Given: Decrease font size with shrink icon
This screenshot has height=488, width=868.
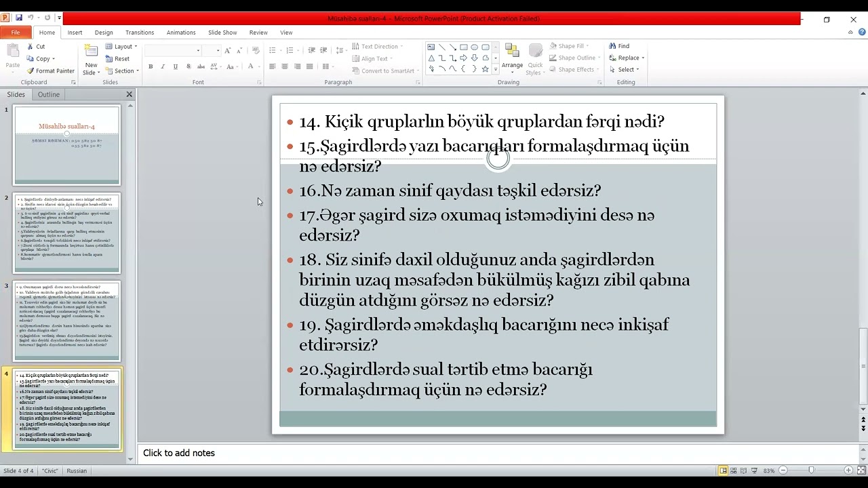Looking at the screenshot, I should (x=239, y=50).
